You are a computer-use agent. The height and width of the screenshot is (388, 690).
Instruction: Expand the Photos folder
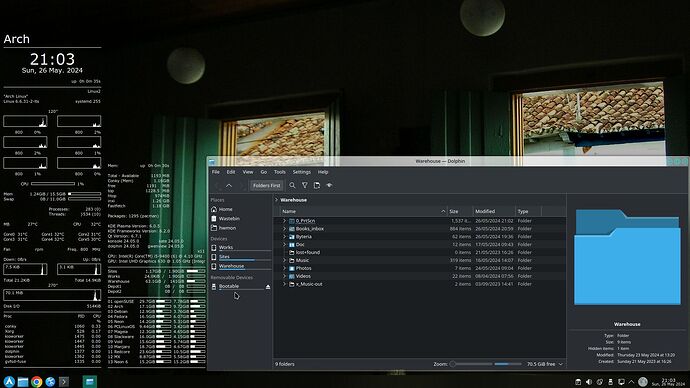[x=284, y=268]
